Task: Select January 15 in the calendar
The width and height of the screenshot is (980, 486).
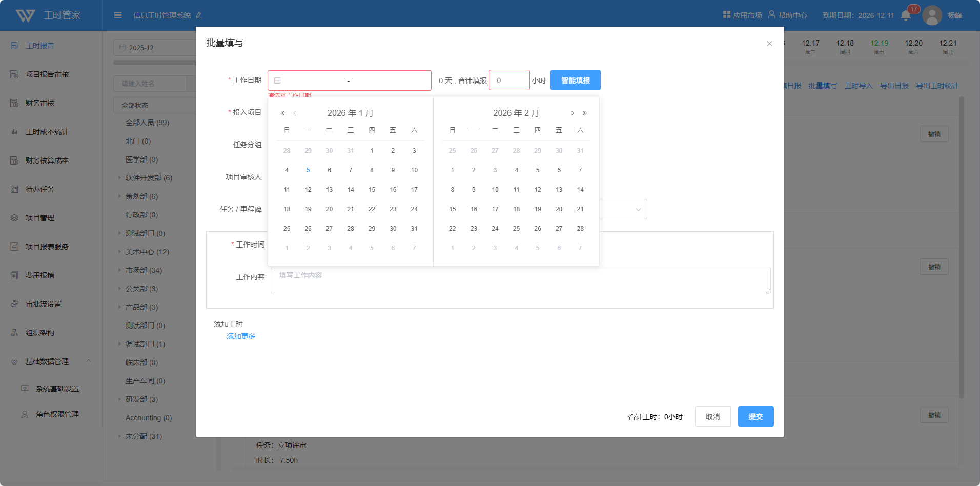Action: (x=372, y=190)
